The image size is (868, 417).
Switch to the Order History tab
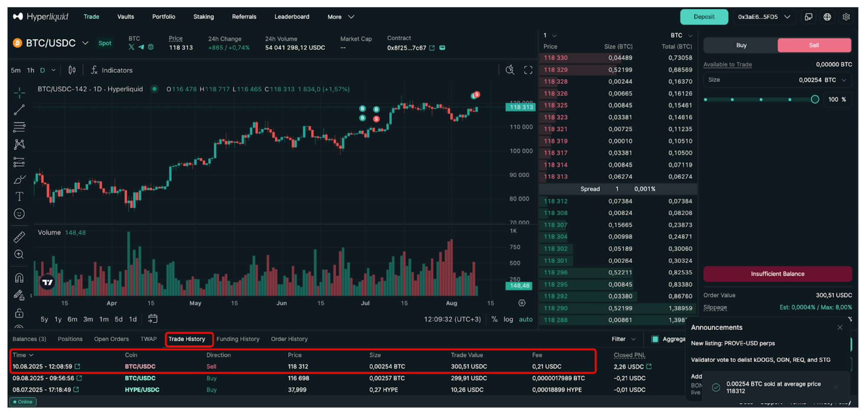(x=289, y=339)
